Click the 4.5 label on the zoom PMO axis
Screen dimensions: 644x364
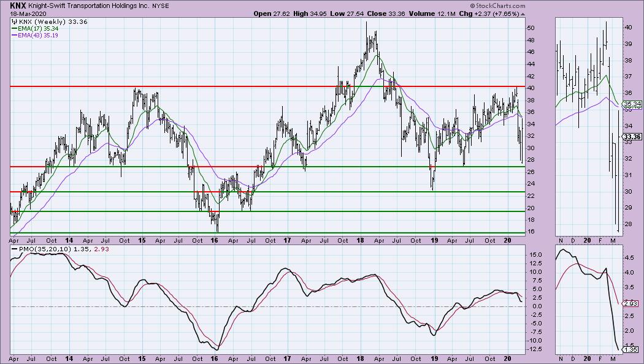point(629,258)
